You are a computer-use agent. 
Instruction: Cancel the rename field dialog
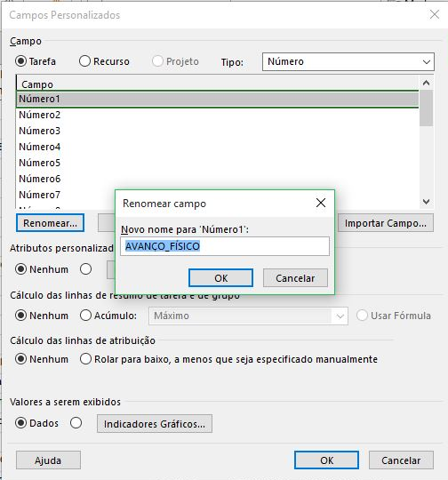[295, 278]
